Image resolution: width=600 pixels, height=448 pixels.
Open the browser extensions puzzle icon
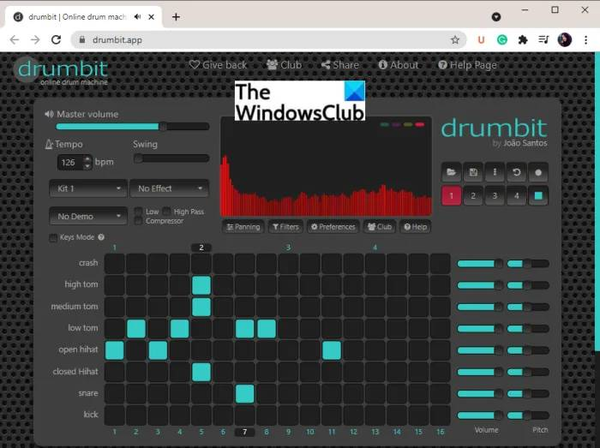click(x=523, y=40)
